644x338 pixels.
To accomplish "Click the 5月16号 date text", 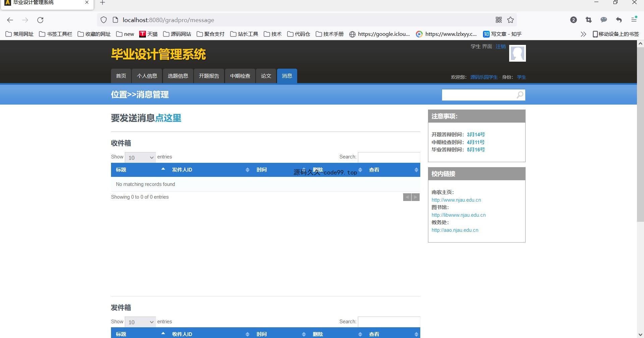I will (x=476, y=150).
